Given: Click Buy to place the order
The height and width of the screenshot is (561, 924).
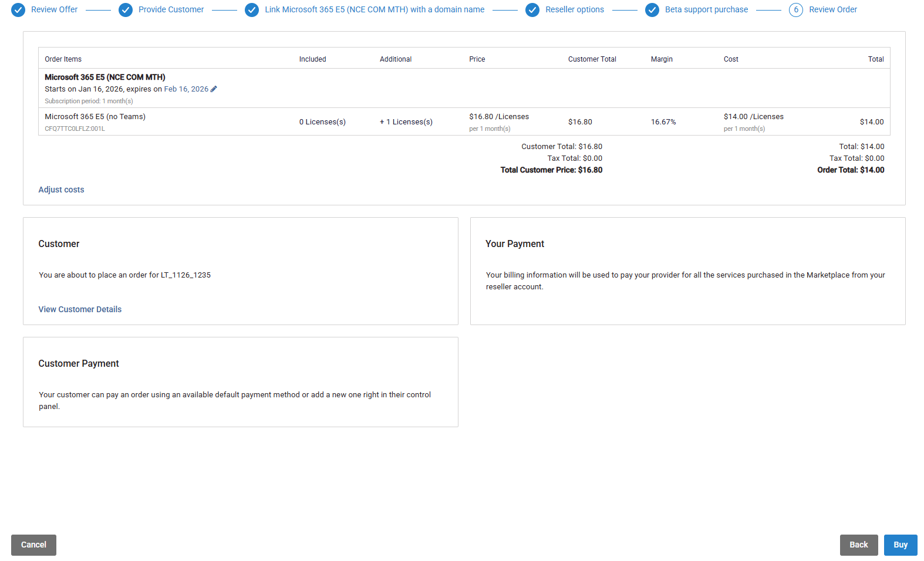Looking at the screenshot, I should click(x=900, y=545).
